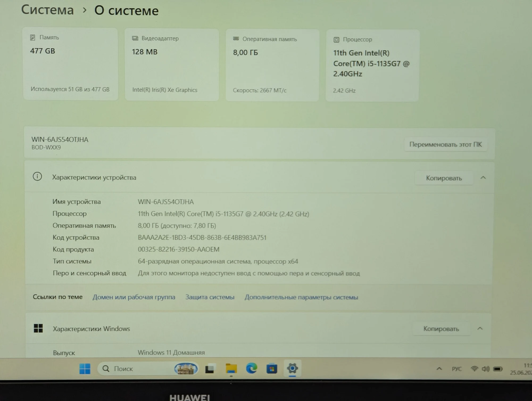Click the 128 MB video memory value
Screen dimensions: 532x401
(145, 52)
